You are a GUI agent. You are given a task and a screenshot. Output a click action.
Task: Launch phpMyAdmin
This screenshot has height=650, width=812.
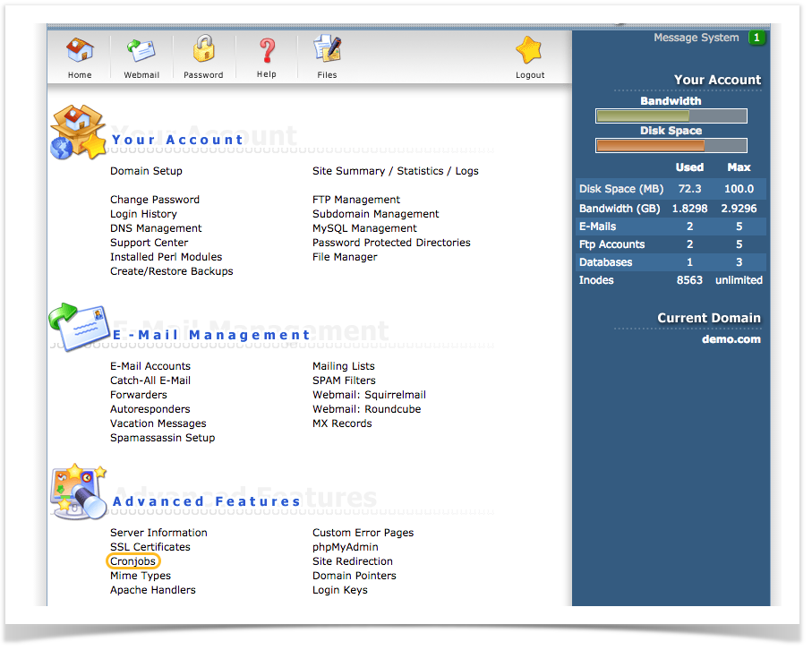point(346,547)
